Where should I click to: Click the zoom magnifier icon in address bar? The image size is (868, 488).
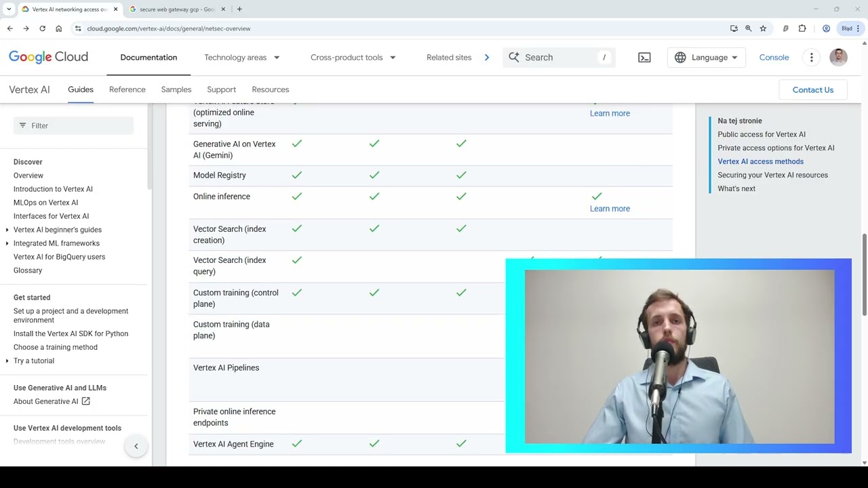pos(748,28)
